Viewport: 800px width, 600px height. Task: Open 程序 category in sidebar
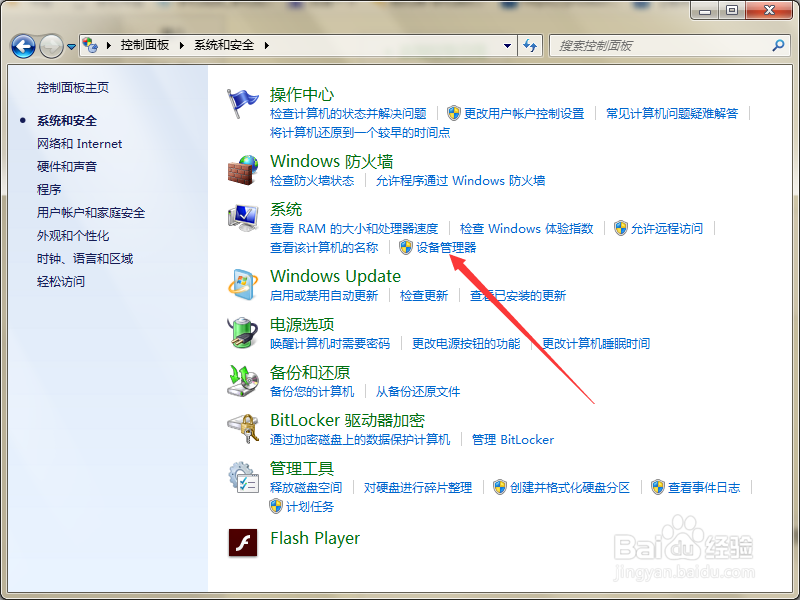tap(49, 190)
